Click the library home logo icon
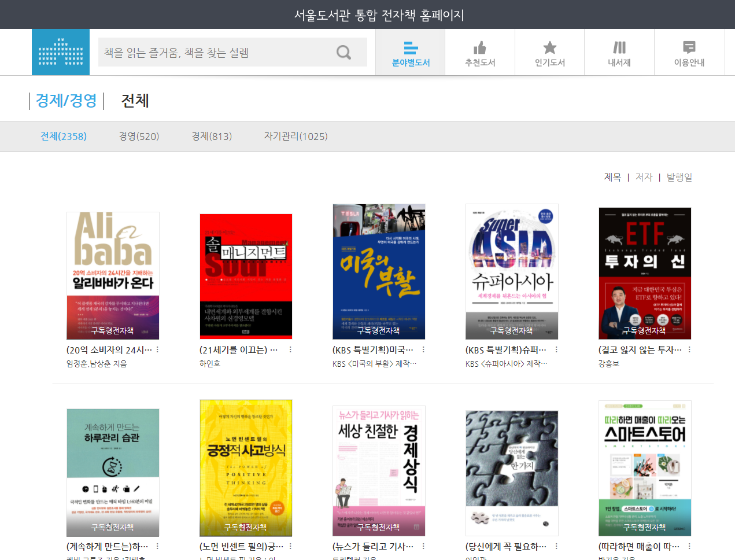This screenshot has height=560, width=735. point(61,52)
